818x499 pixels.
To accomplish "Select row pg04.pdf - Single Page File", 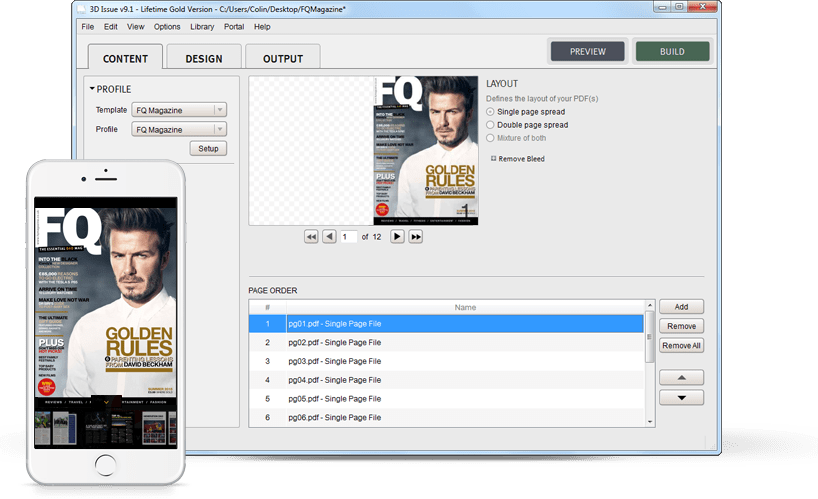I will coord(447,380).
